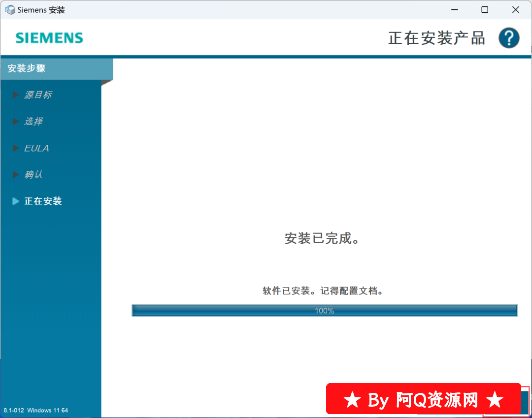Click the SIEMENS logo

(50, 37)
